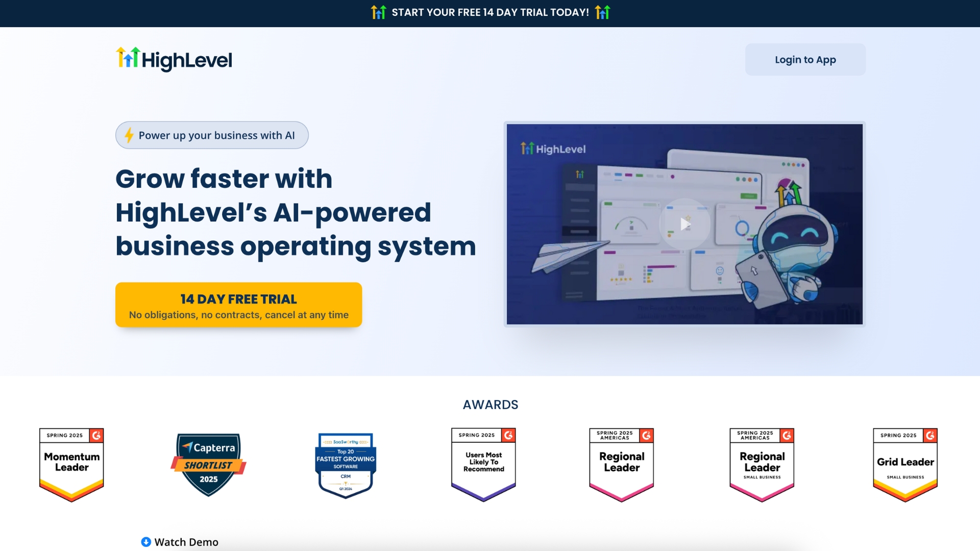Click the AWARDS section heading

point(490,405)
